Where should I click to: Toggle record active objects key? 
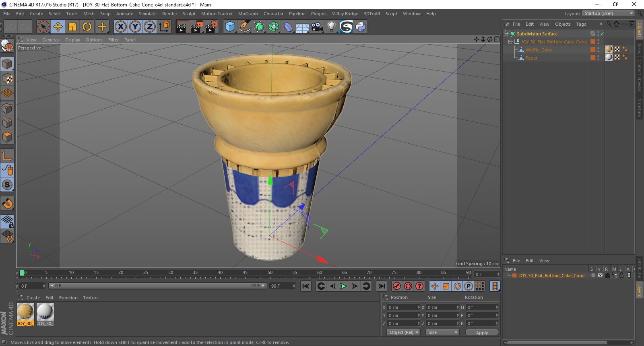click(397, 286)
